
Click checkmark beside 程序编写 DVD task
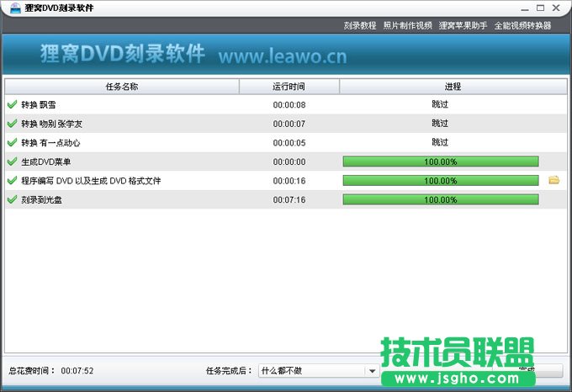click(x=12, y=180)
